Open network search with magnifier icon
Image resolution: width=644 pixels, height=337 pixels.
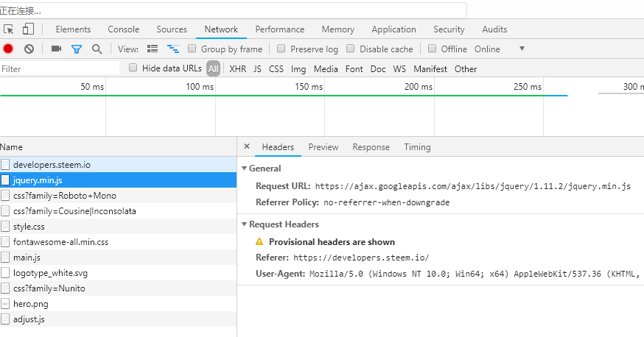97,49
